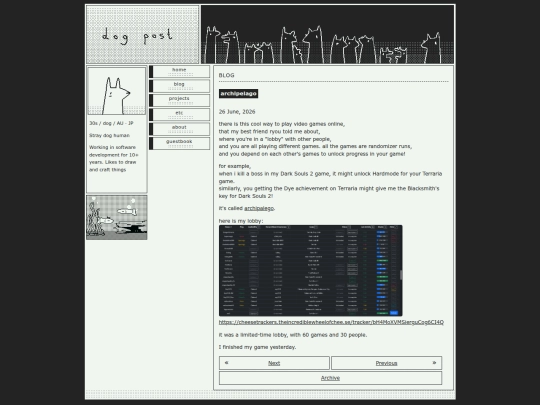Click the underwater fish pixel art image

point(117,217)
